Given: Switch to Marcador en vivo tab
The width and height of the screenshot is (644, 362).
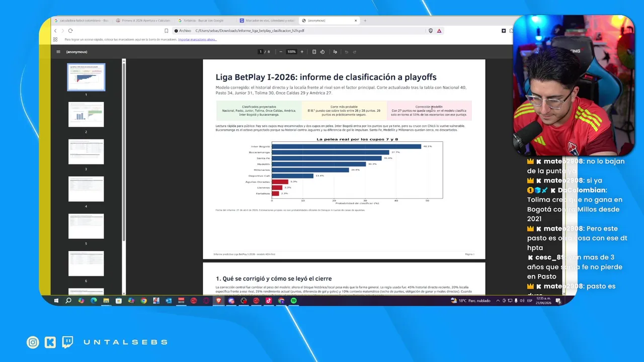Looking at the screenshot, I should [x=267, y=21].
